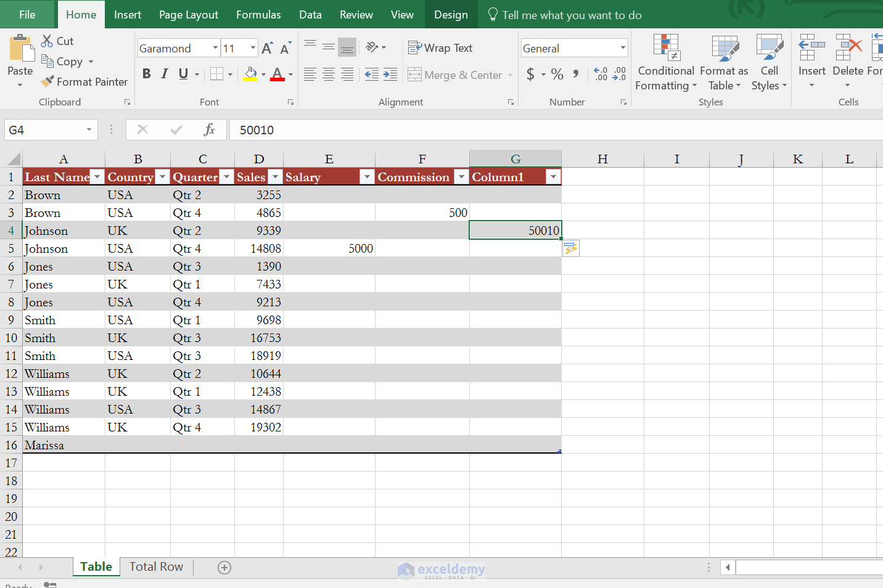
Task: Enable Wrap Text for selection
Action: [440, 47]
